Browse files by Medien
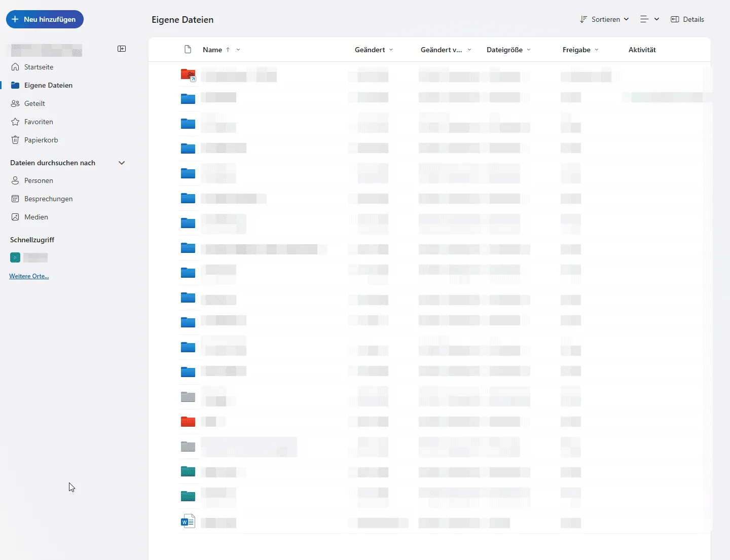This screenshot has width=730, height=560. tap(36, 217)
